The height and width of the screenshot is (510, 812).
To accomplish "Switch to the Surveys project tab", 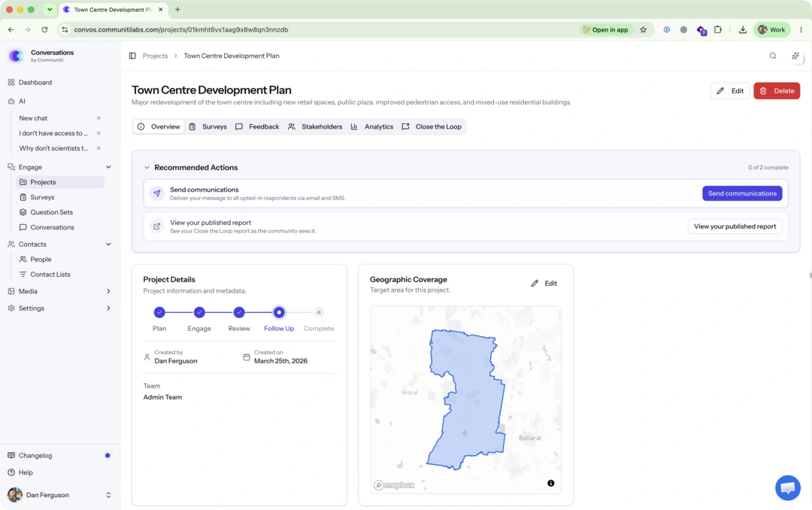I will click(208, 126).
